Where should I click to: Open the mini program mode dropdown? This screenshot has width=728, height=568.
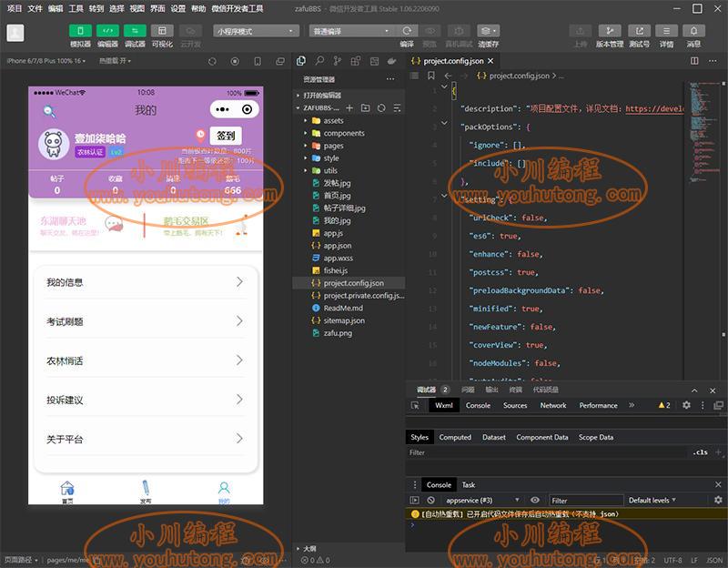(x=256, y=31)
